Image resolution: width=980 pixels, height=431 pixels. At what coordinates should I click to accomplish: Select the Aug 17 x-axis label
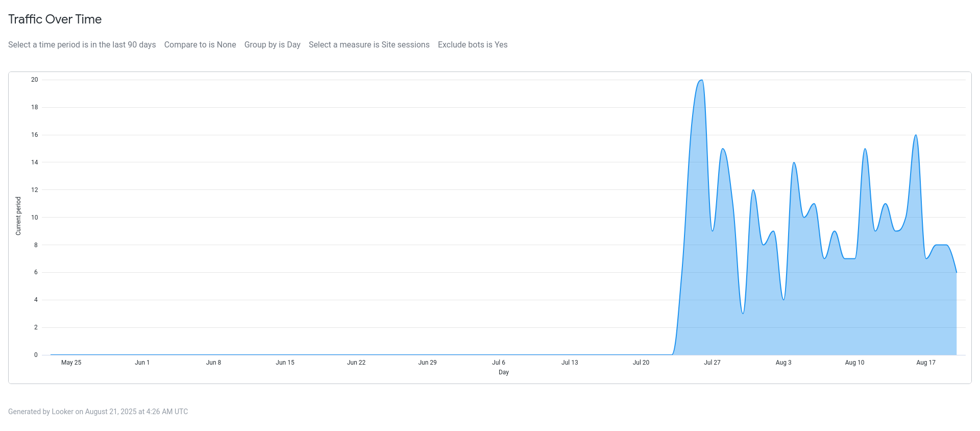click(x=926, y=363)
